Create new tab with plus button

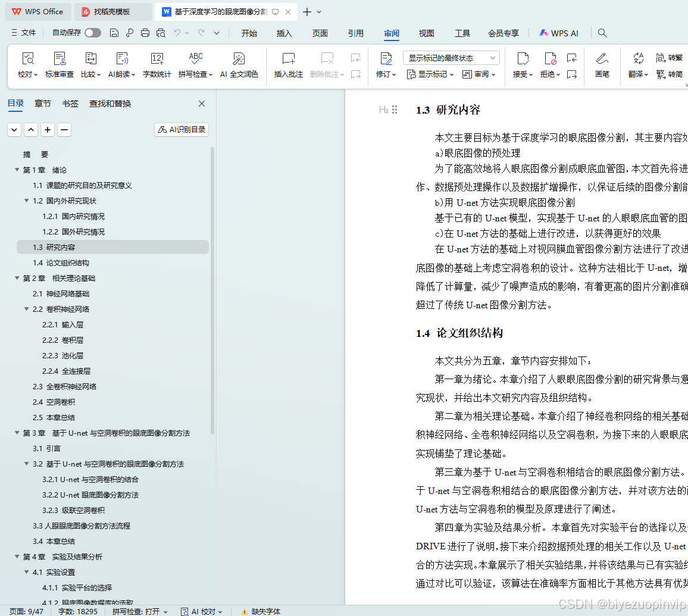coord(307,12)
